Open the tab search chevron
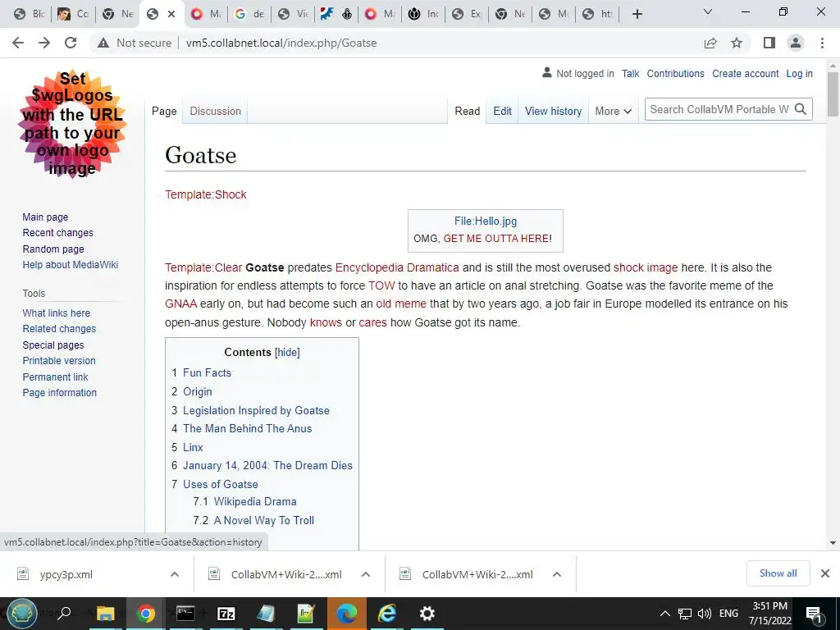 click(x=708, y=11)
